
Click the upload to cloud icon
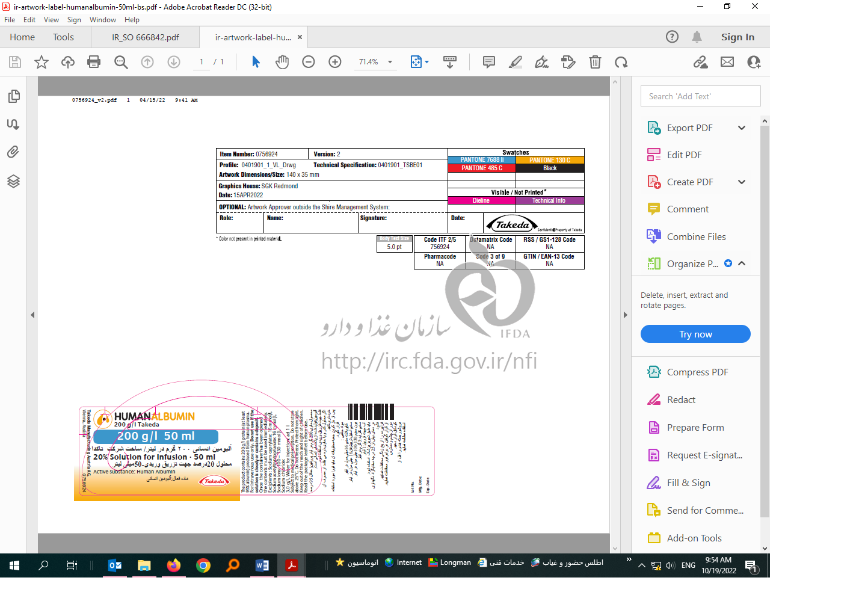point(68,62)
